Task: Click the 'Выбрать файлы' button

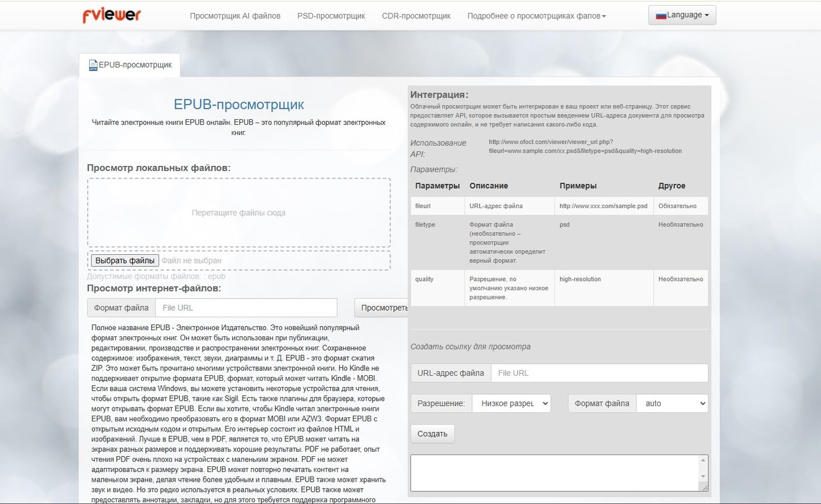Action: point(125,261)
